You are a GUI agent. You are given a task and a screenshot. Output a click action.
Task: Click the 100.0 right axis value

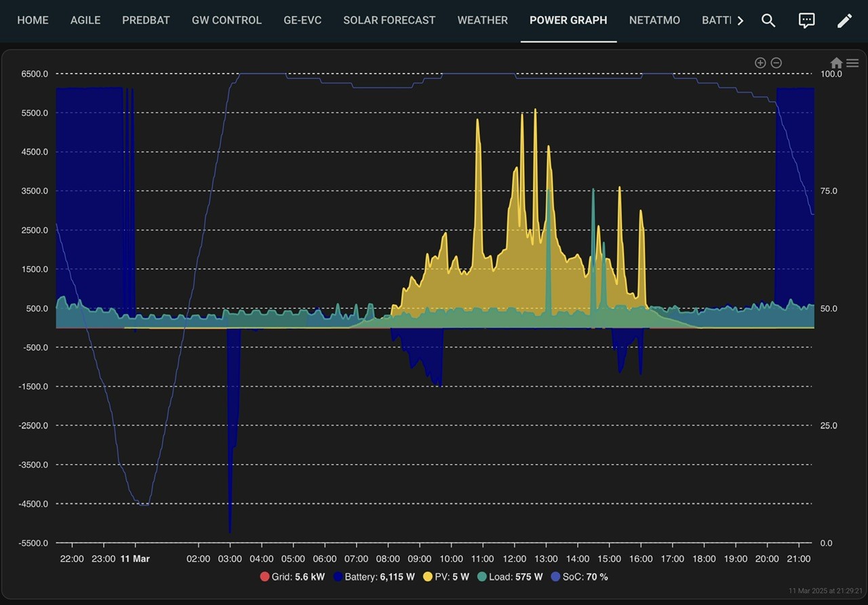(x=831, y=74)
